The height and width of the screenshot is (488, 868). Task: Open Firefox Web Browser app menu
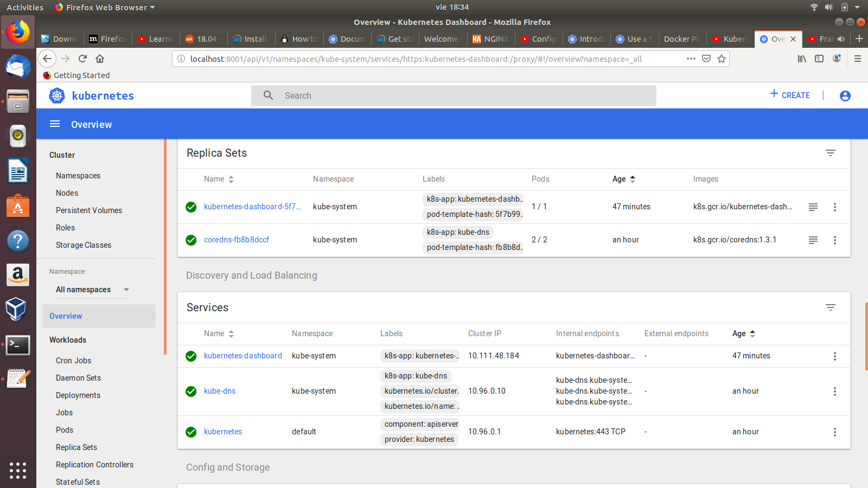(x=105, y=7)
